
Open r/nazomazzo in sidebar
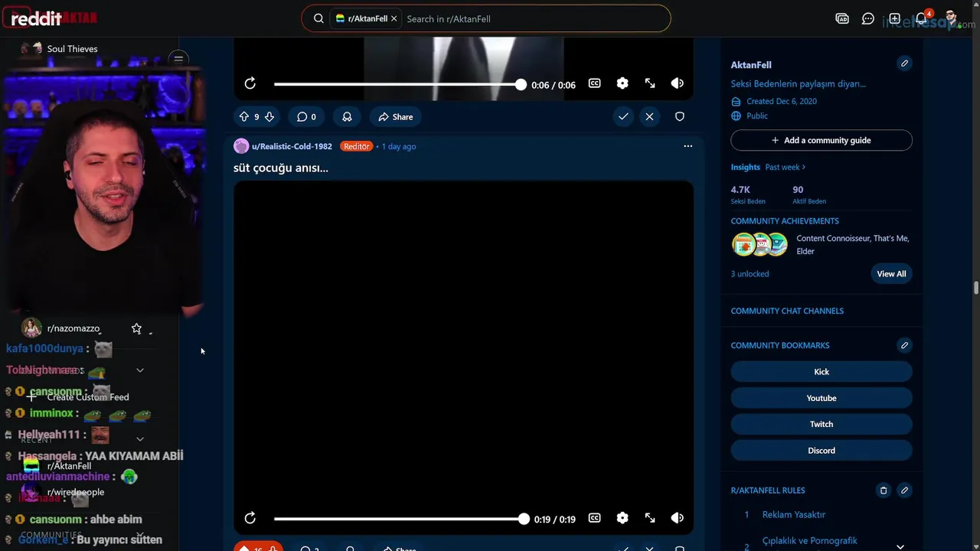[x=73, y=328]
